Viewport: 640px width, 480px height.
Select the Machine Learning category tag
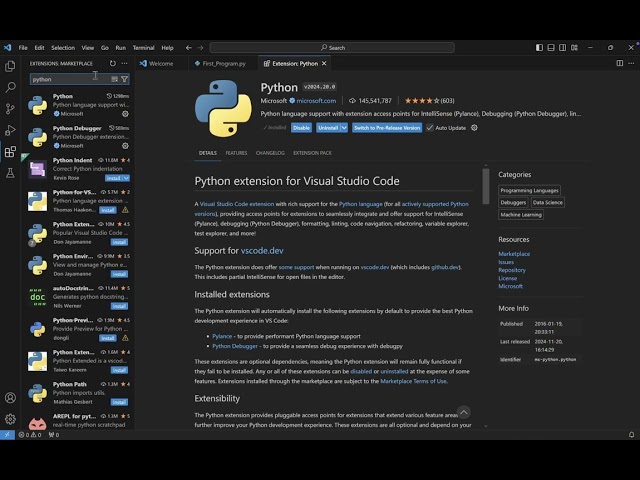click(x=521, y=215)
